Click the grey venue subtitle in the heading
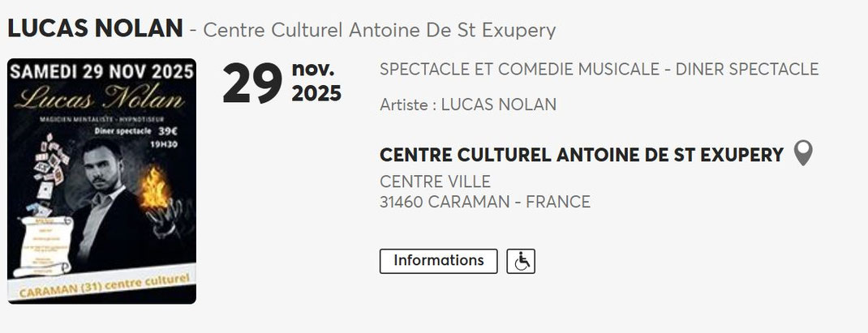Viewport: 868px width, 333px height. (379, 31)
